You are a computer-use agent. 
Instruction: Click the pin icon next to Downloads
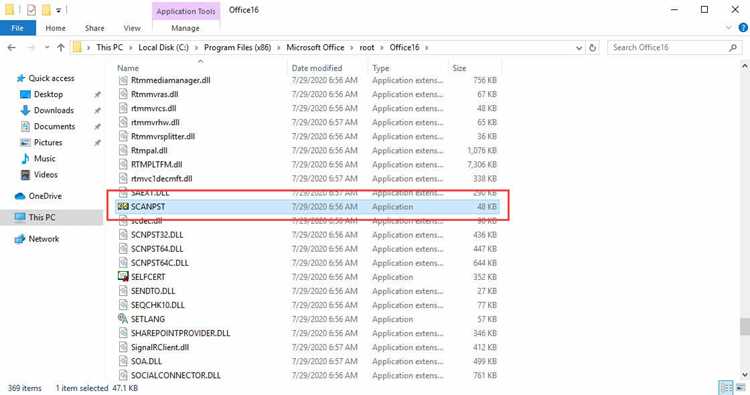[98, 110]
